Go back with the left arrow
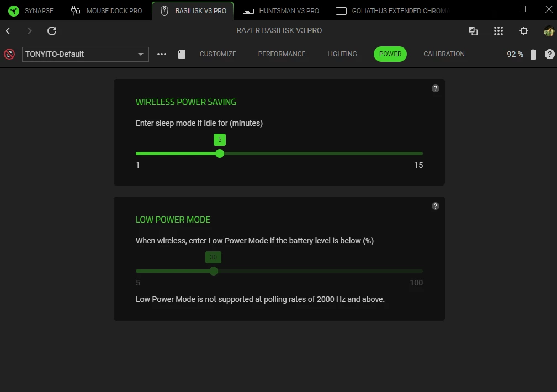Viewport: 557px width, 392px height. point(8,31)
